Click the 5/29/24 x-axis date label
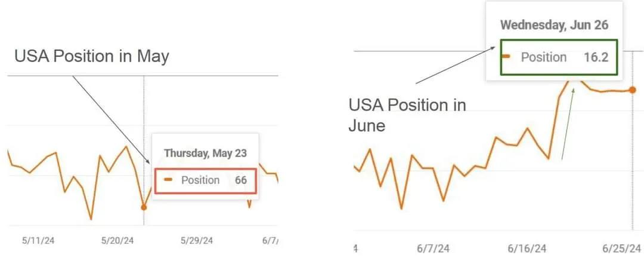Screen dimensions: 644x258 click(196, 241)
